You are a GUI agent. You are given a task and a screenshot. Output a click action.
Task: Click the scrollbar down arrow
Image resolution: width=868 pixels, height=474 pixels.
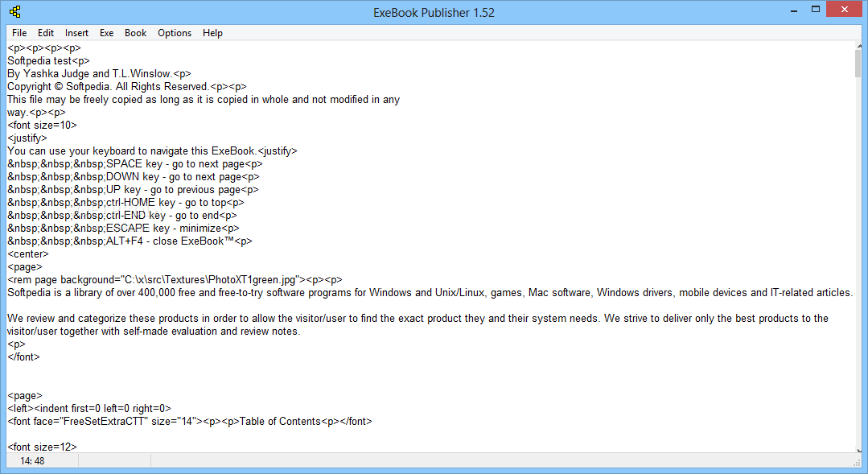(858, 450)
